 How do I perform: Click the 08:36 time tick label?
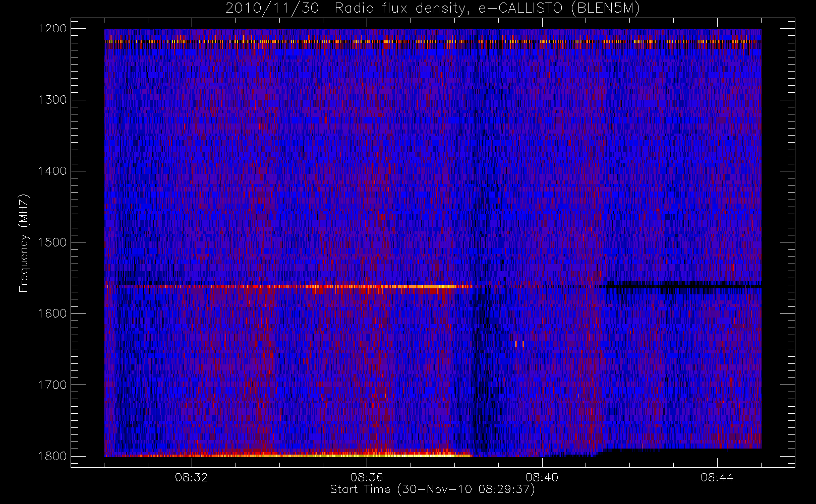tap(367, 477)
